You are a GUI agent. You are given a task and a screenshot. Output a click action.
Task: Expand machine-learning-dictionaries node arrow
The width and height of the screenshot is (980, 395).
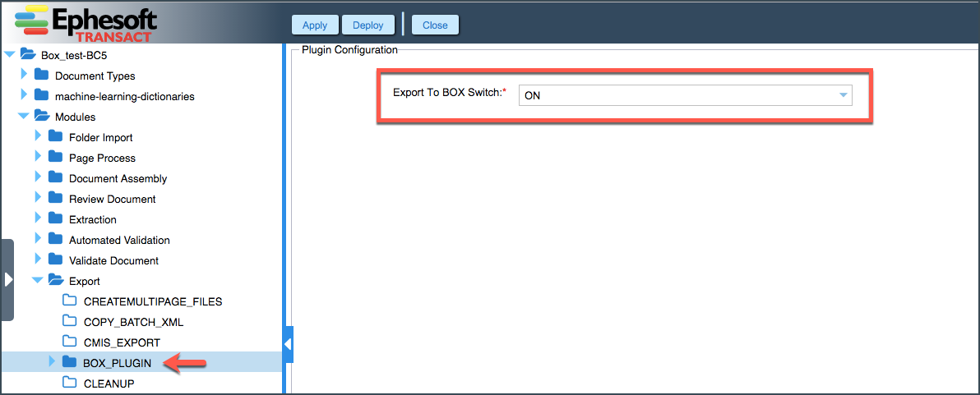[24, 95]
